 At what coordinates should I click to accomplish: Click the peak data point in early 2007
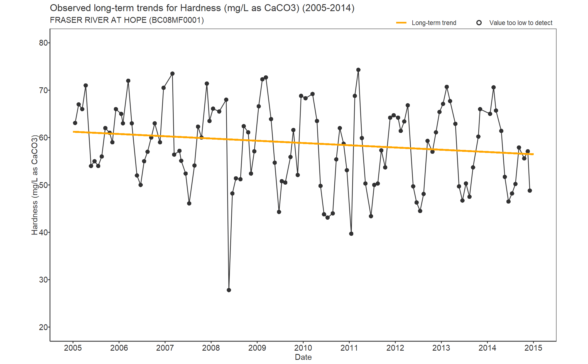coord(172,74)
